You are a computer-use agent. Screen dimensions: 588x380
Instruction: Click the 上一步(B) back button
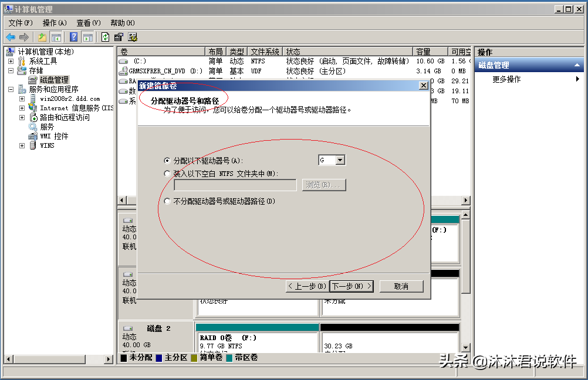(x=307, y=286)
